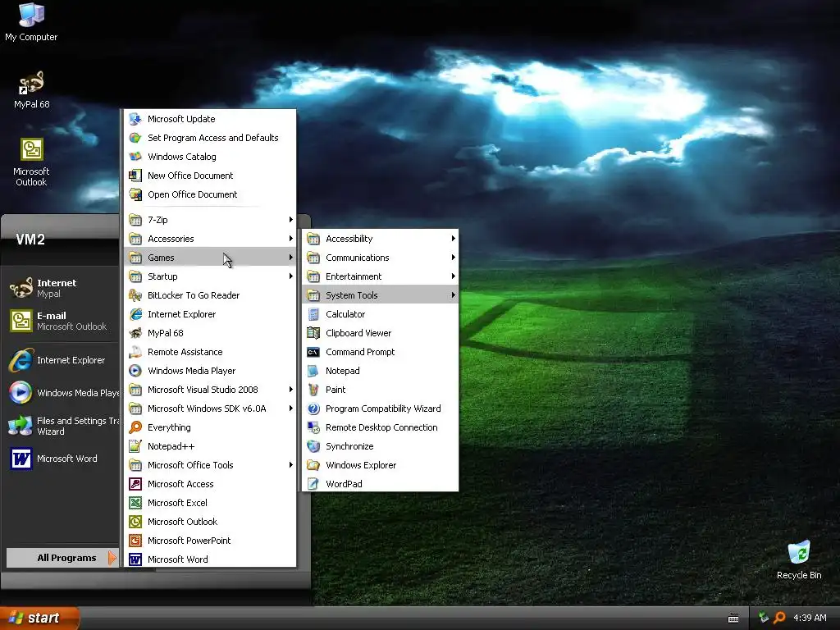Click the Everything magnifier tray icon
The width and height of the screenshot is (840, 630).
tap(779, 618)
